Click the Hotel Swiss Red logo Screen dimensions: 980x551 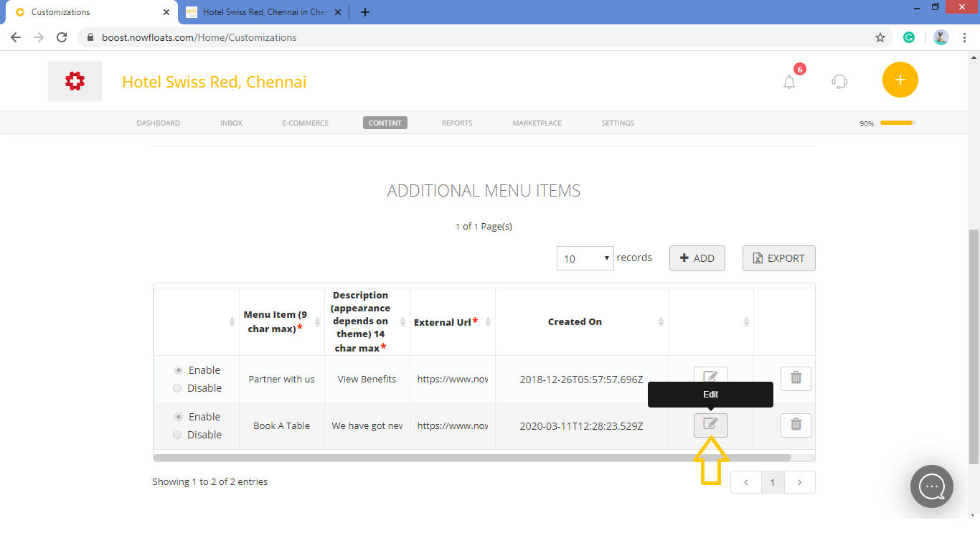point(75,81)
